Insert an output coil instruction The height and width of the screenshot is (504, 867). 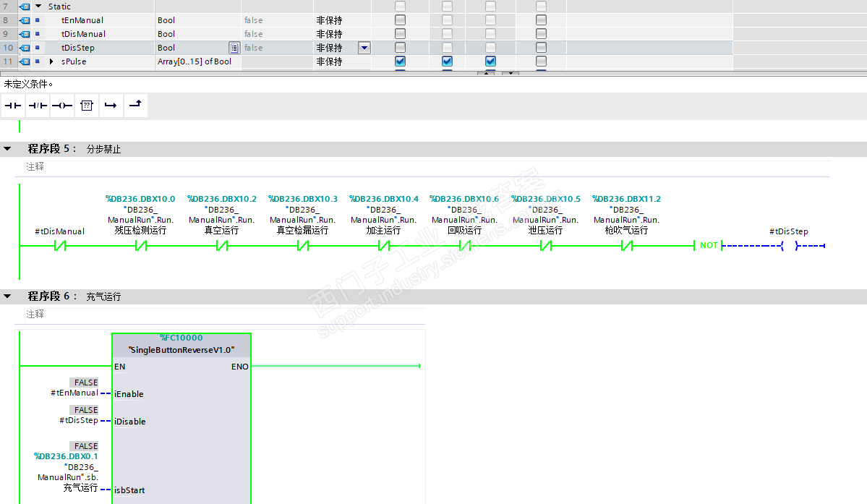(62, 106)
